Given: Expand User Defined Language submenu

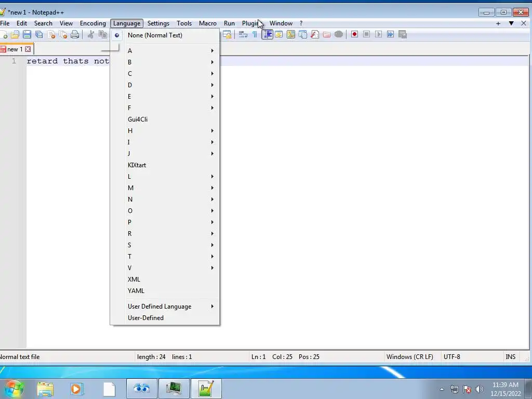Looking at the screenshot, I should point(165,307).
